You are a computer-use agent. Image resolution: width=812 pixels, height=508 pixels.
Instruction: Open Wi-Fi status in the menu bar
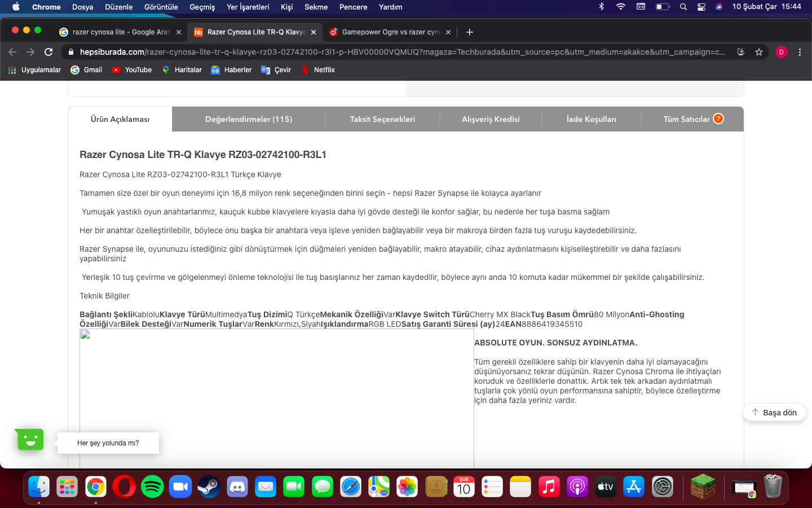621,7
